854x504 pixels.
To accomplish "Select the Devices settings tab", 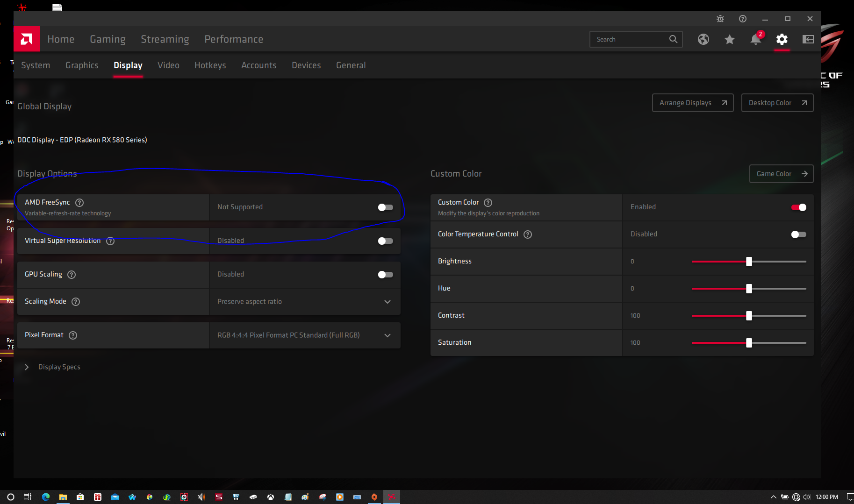I will click(x=306, y=65).
